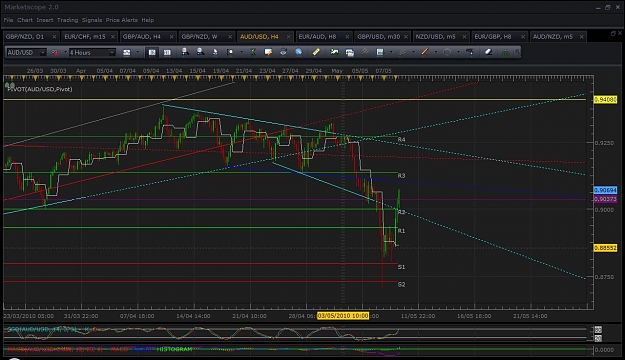Expand the marker tool dropdown arrow
This screenshot has width=625, height=360.
241,52
